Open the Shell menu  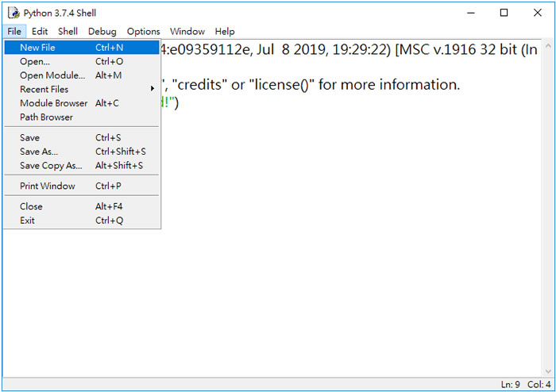click(68, 31)
